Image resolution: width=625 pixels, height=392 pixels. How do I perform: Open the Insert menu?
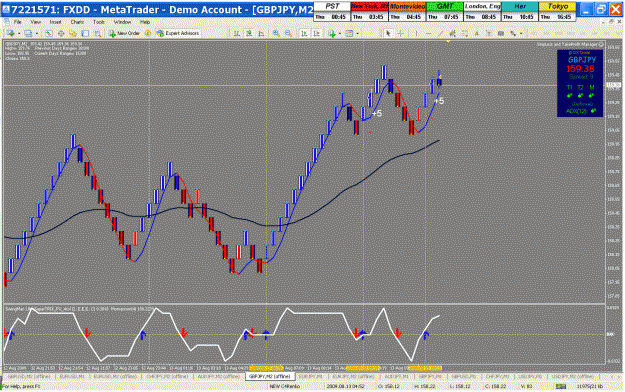55,22
